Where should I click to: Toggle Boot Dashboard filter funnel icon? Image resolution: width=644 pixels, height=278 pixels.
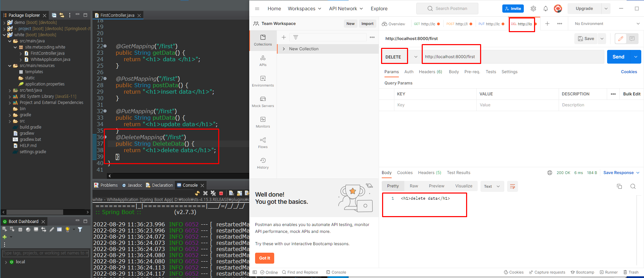tap(80, 229)
